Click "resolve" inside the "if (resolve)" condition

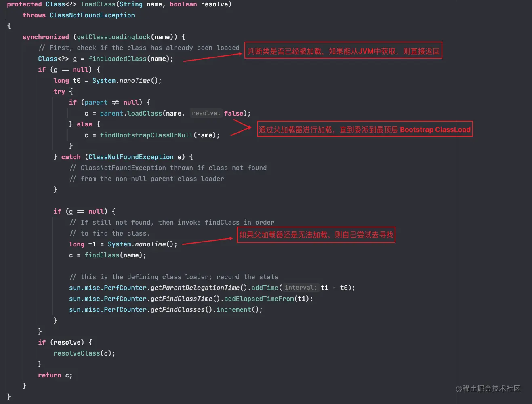coord(67,343)
